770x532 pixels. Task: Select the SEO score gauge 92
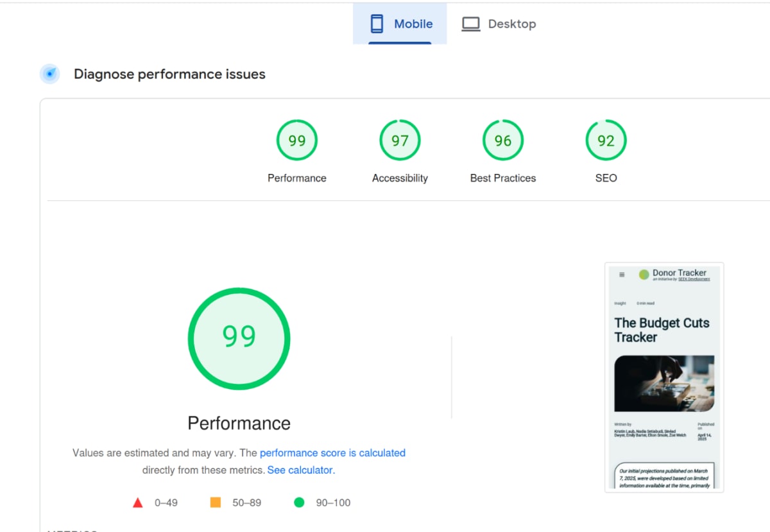[606, 141]
